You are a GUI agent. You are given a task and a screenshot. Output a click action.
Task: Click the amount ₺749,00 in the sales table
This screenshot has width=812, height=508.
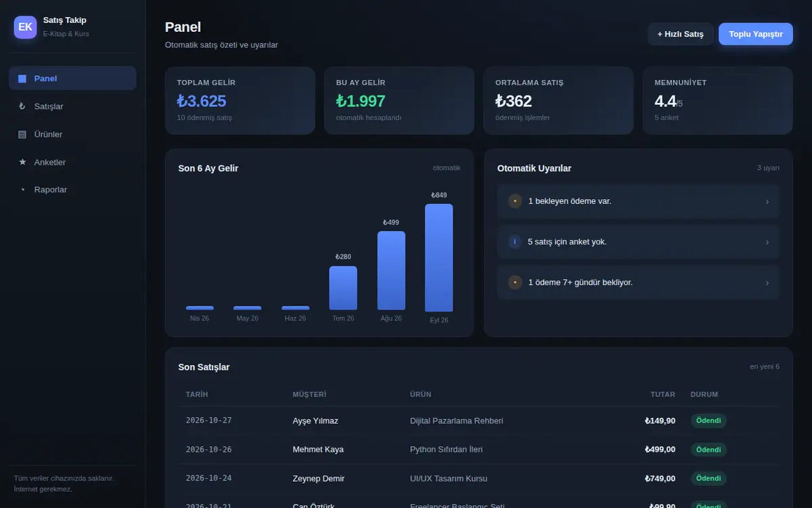click(x=660, y=479)
